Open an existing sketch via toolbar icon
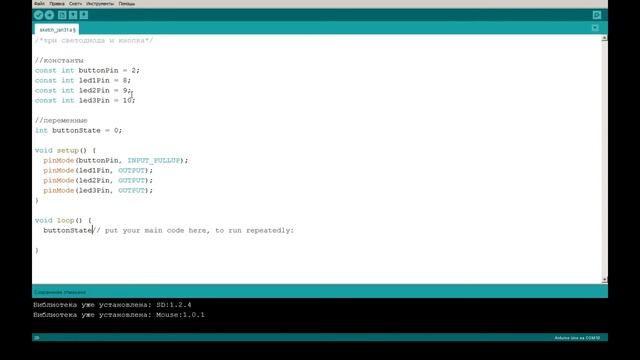This screenshot has height=360, width=640. [x=73, y=15]
